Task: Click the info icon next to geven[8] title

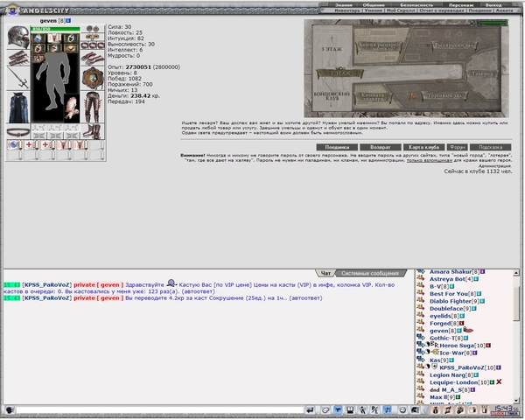Action: pos(68,20)
